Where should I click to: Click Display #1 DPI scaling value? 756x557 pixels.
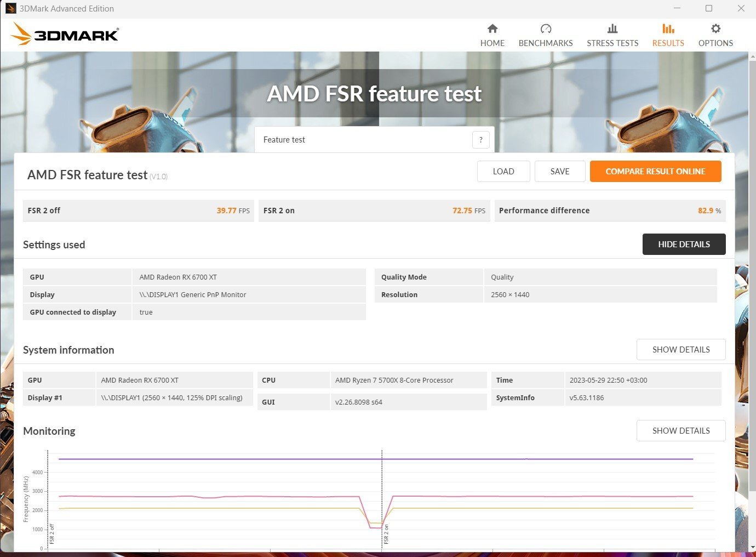[x=171, y=397]
